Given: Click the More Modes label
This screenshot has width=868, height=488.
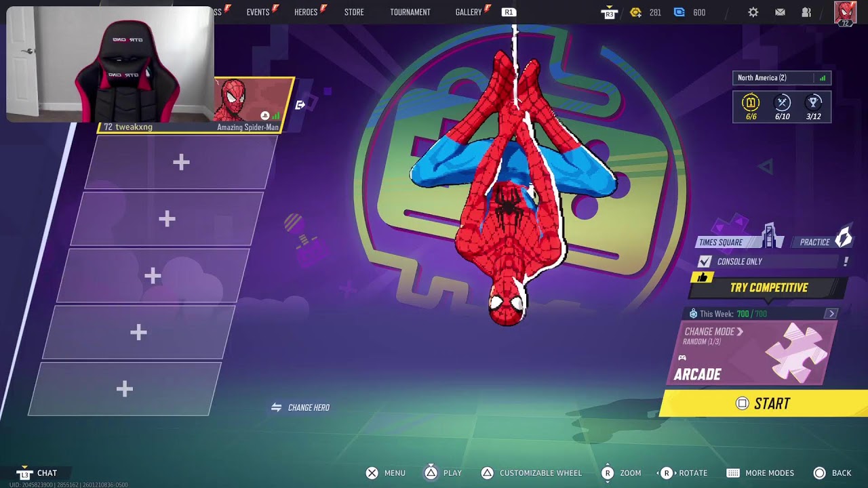Looking at the screenshot, I should tap(770, 473).
